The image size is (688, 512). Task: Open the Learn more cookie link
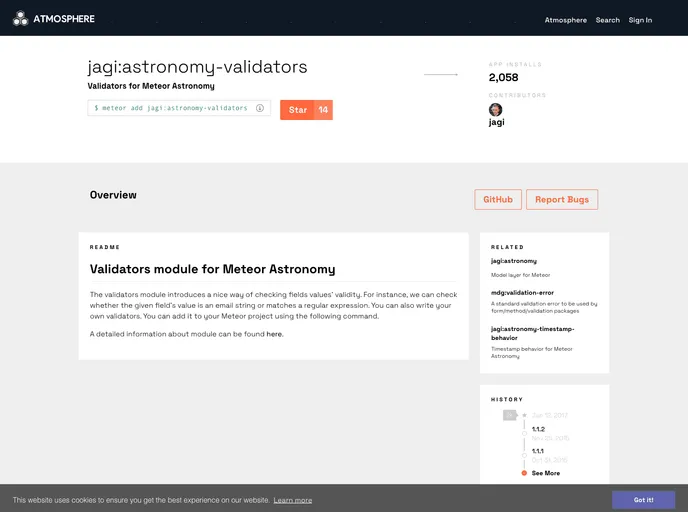tap(293, 500)
